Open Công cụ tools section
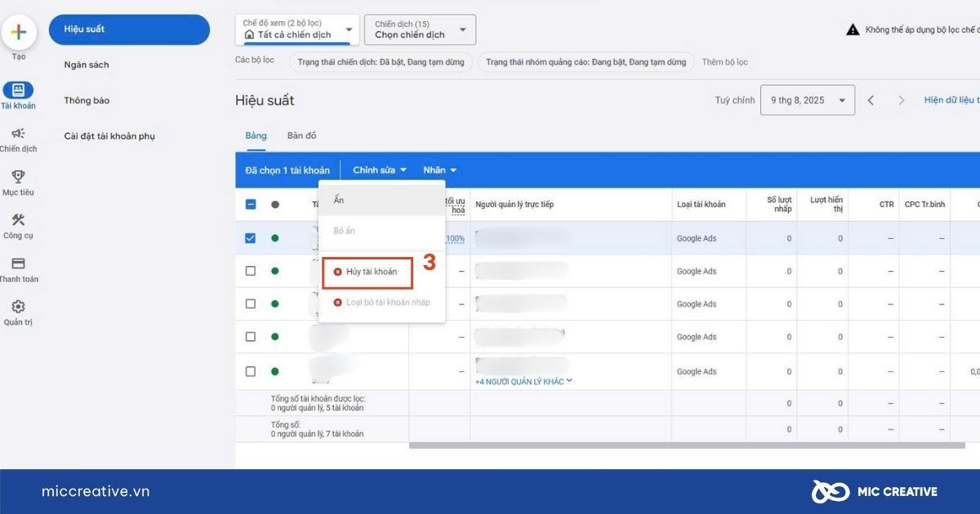 click(18, 226)
